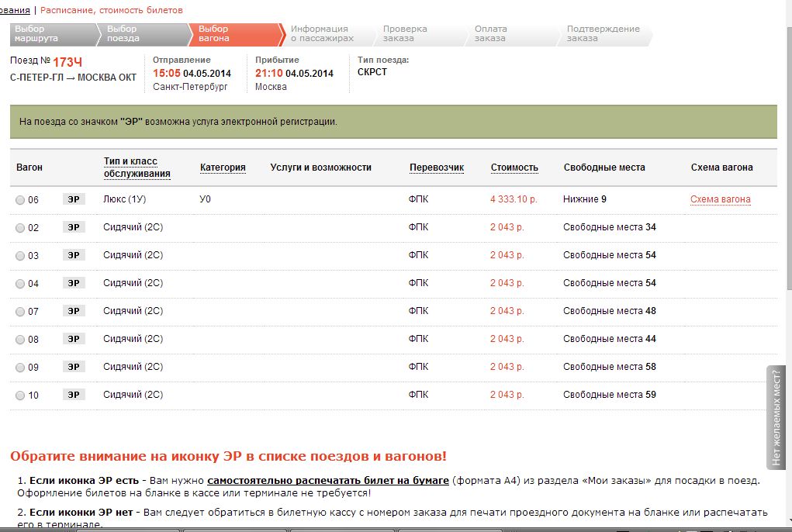Viewport: 792px width, 532px height.
Task: Click the ЭР badge for wagon 03
Action: 74,255
